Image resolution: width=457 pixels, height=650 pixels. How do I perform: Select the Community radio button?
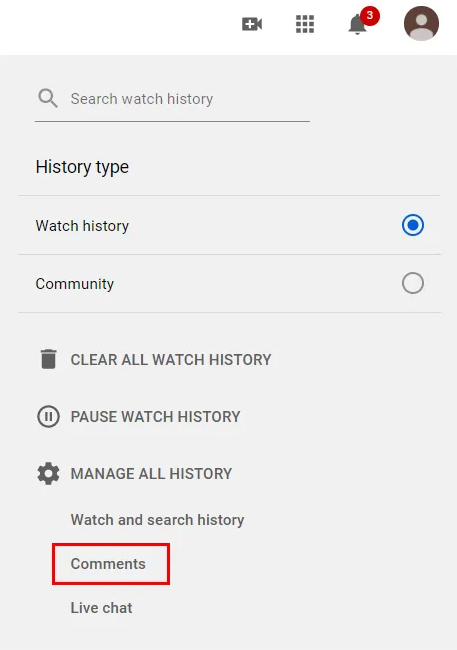tap(413, 283)
